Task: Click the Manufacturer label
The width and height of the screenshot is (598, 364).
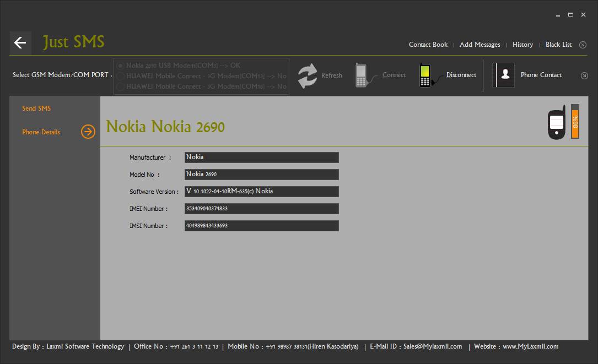Action: [x=150, y=157]
